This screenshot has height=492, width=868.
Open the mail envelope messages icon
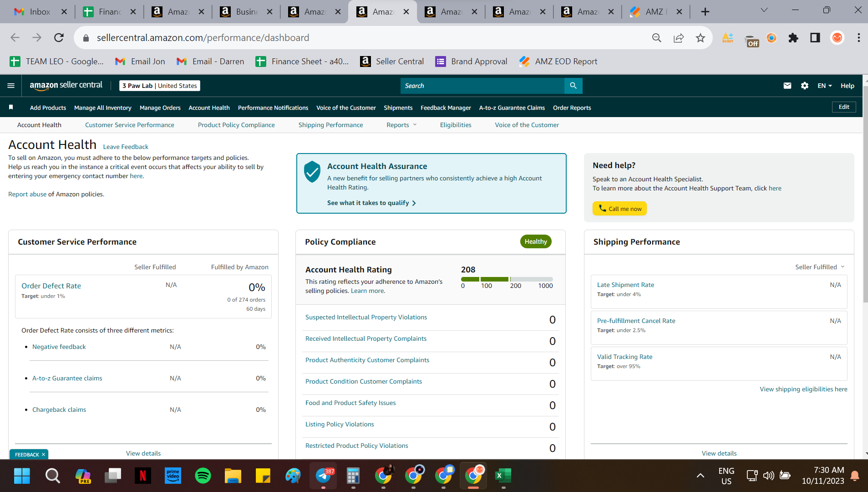(x=787, y=86)
